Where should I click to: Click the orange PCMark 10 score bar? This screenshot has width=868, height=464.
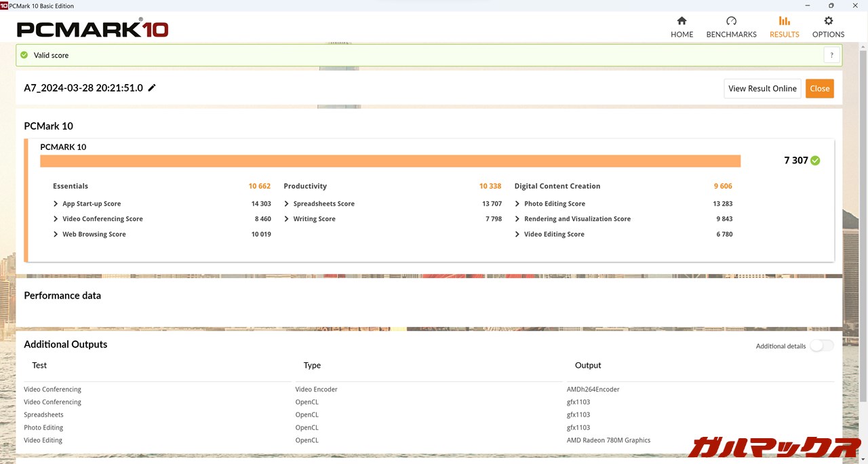point(390,161)
